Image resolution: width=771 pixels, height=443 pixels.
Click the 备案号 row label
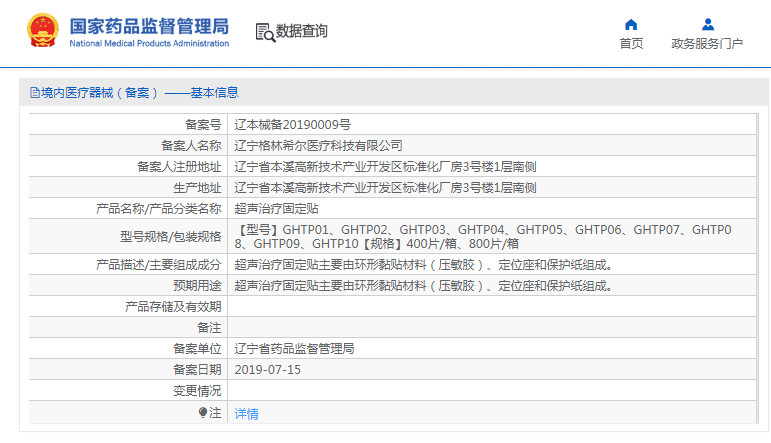(x=203, y=124)
